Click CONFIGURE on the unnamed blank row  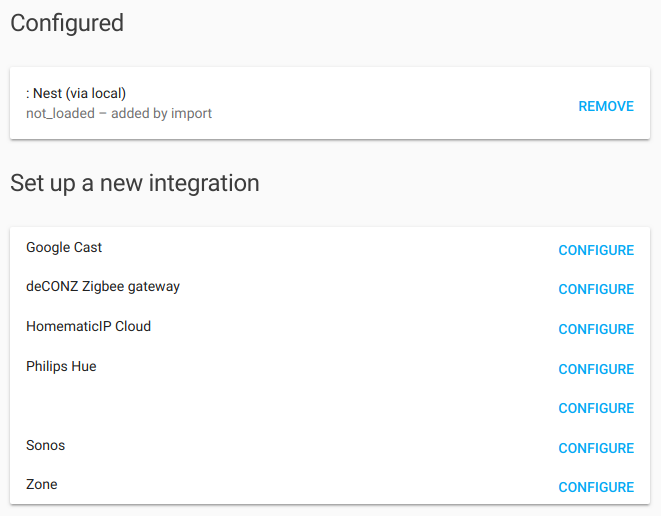(595, 408)
